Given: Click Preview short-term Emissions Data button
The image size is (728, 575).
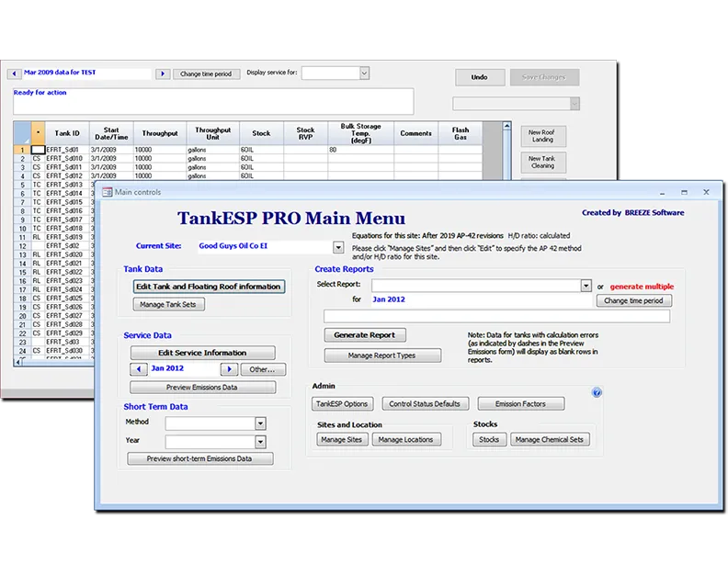Looking at the screenshot, I should pos(200,458).
